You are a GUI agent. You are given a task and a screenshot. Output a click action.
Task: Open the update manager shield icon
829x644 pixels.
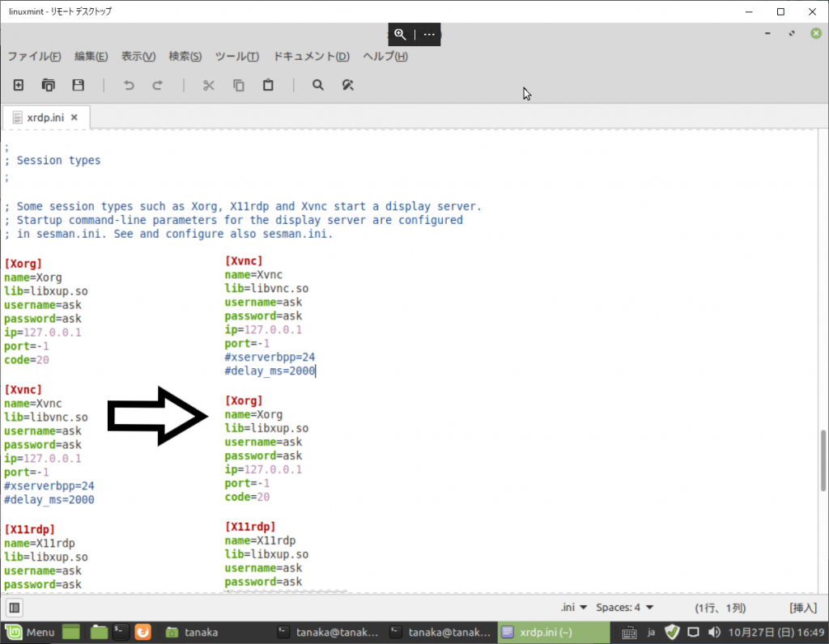pyautogui.click(x=672, y=633)
